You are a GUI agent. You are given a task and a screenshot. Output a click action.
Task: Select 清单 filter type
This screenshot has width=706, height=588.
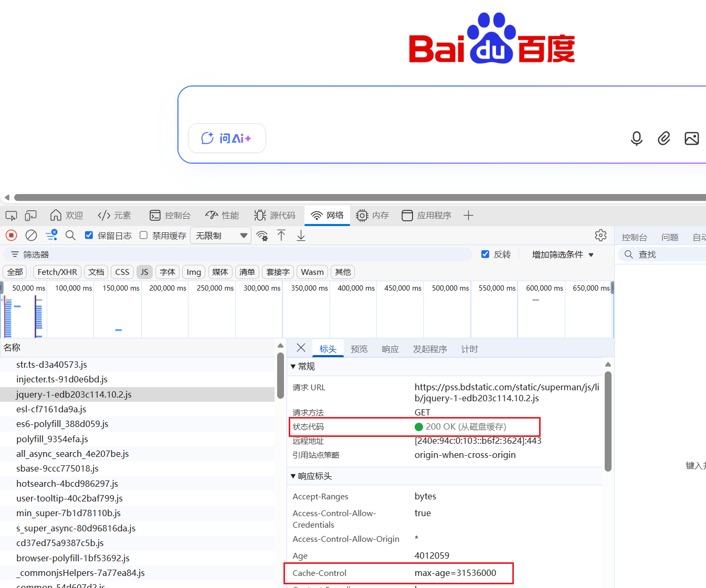(247, 272)
